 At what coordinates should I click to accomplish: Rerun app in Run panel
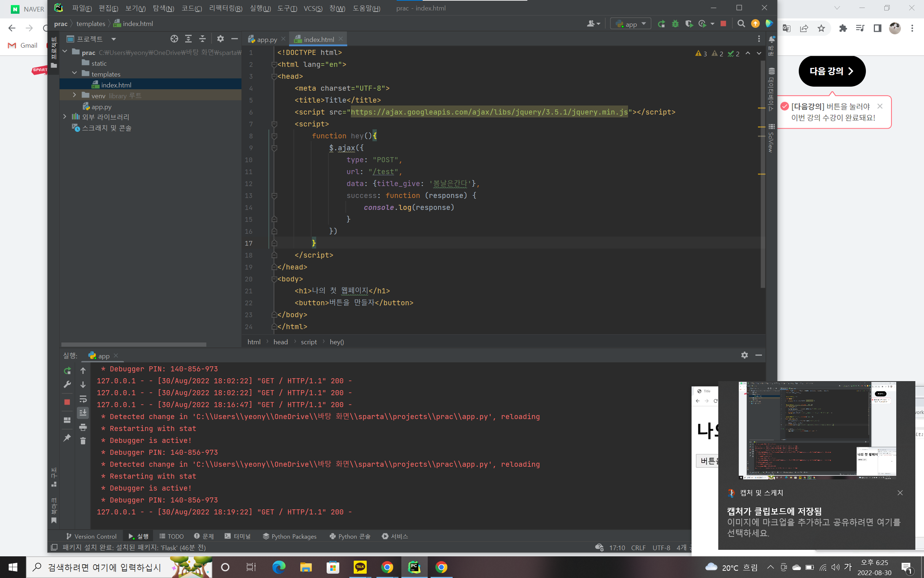click(x=67, y=370)
